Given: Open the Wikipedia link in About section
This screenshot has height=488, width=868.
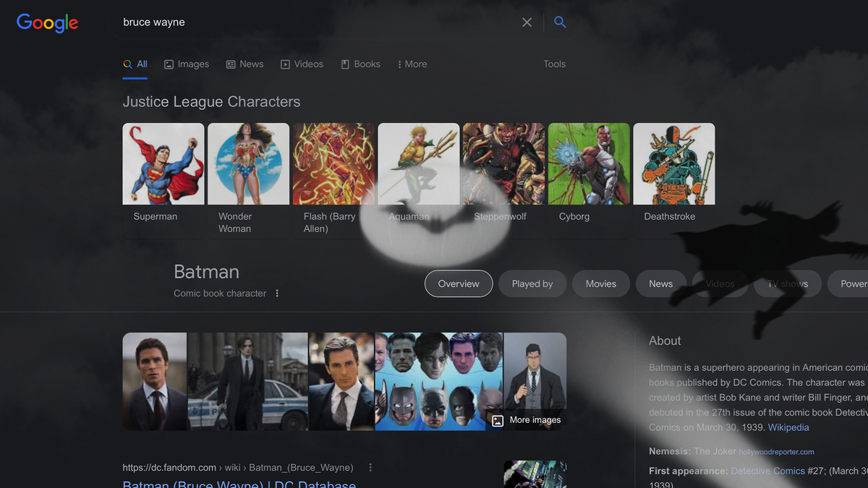Looking at the screenshot, I should [x=788, y=427].
